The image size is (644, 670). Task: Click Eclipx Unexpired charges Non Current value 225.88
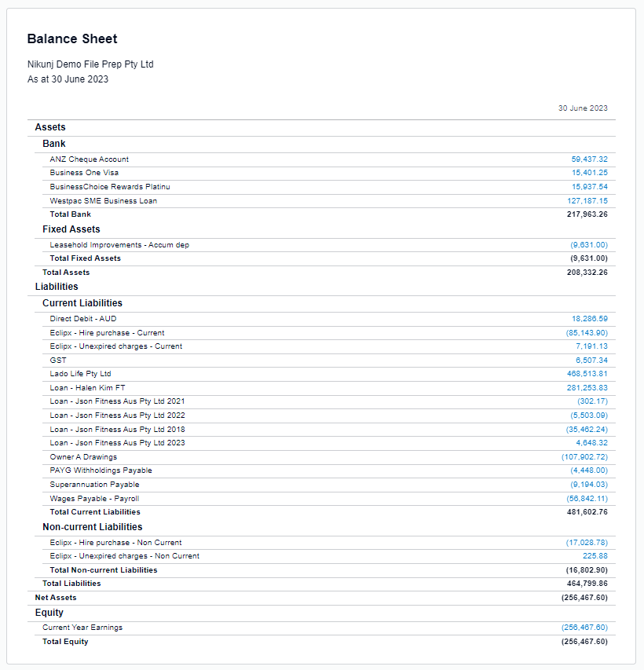595,556
